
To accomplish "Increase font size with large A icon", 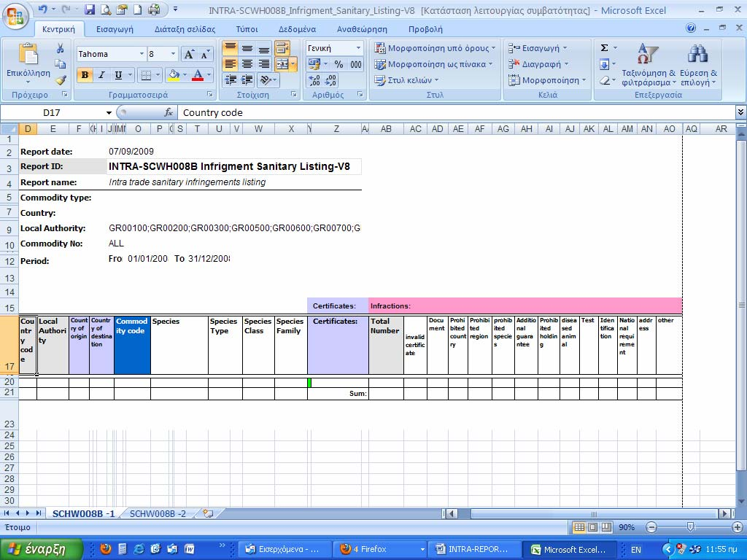I will (x=189, y=54).
